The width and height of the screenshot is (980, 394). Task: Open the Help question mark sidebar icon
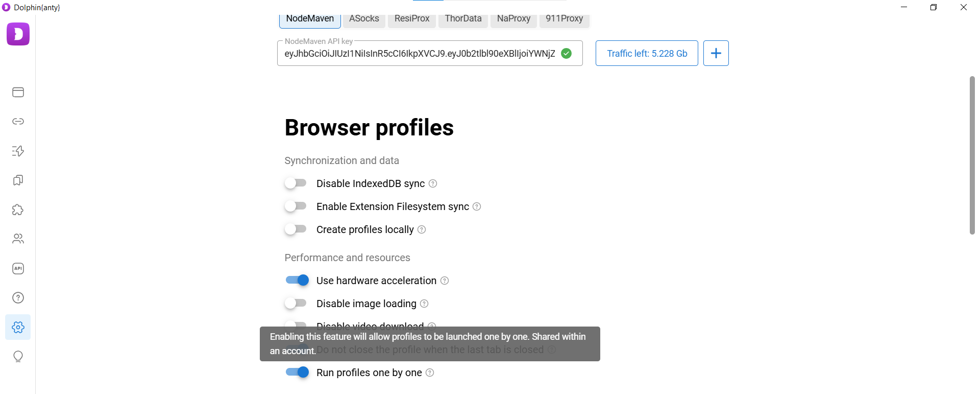pyautogui.click(x=18, y=297)
